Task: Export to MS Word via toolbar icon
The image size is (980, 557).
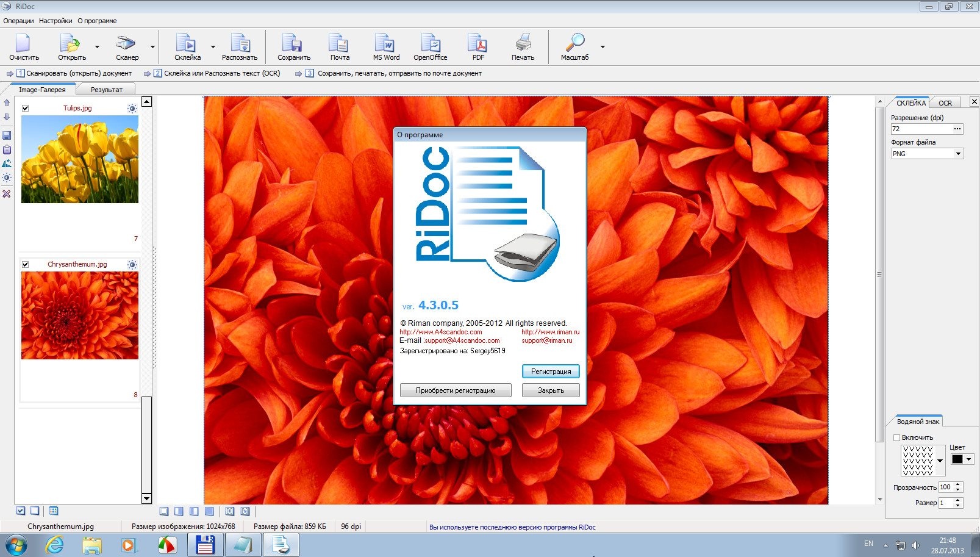Action: coord(385,43)
